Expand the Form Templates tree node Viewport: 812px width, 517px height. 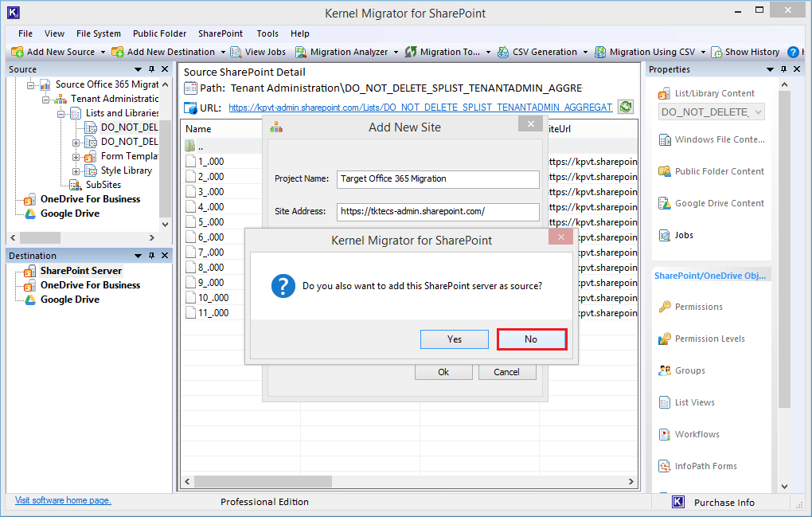[76, 156]
